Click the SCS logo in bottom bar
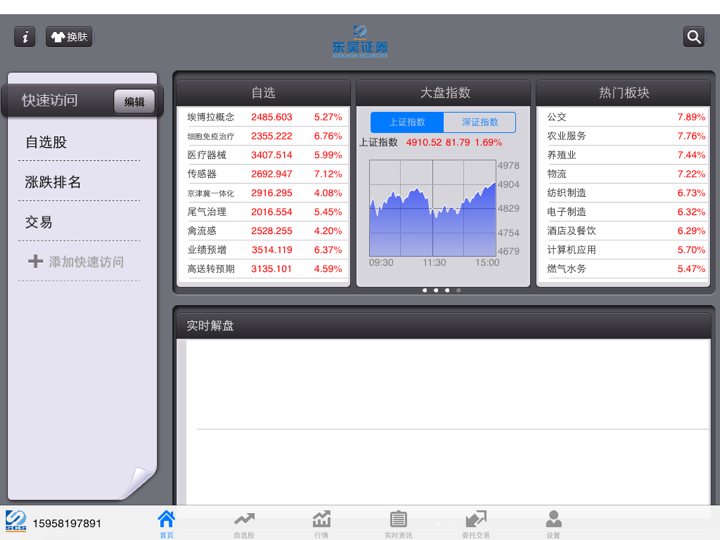The image size is (720, 540). 16,522
